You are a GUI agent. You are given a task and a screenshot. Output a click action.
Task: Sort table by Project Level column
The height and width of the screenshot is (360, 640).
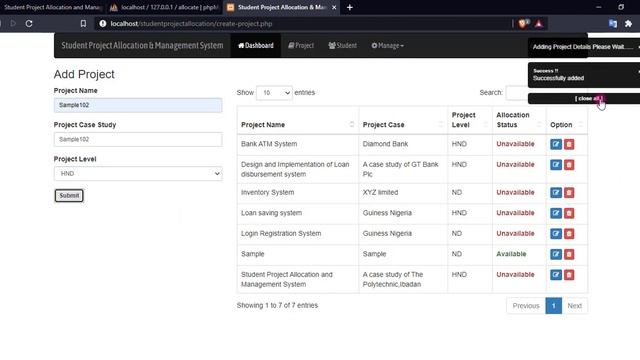click(x=470, y=120)
